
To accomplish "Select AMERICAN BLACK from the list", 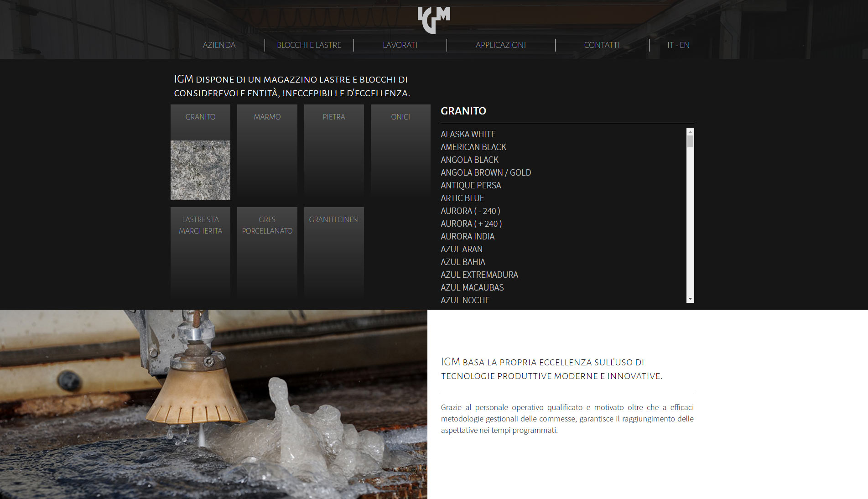I will click(473, 147).
